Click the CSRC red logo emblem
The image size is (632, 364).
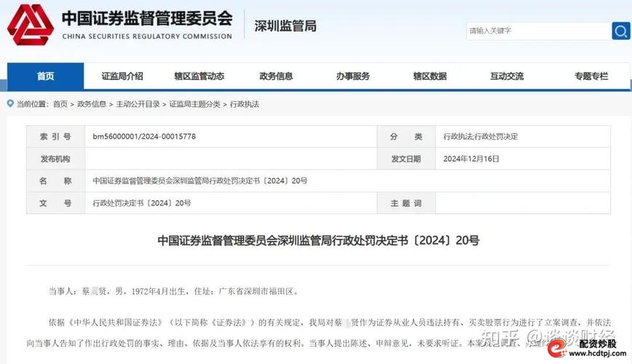31,25
